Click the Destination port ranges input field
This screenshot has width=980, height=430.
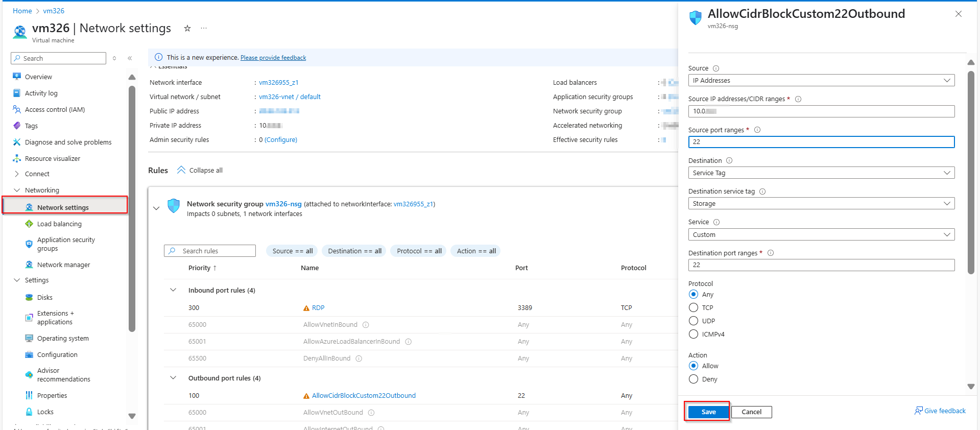821,265
